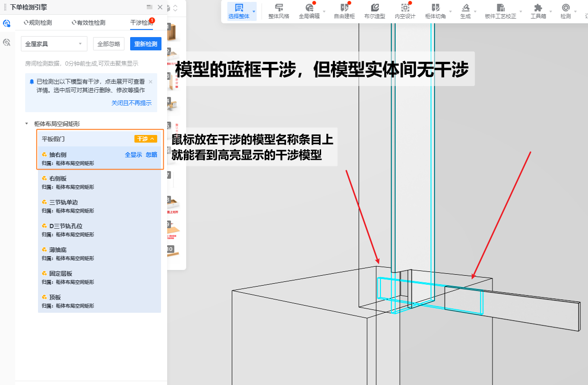Click the 重新检测 button
The height and width of the screenshot is (385, 588).
click(145, 44)
